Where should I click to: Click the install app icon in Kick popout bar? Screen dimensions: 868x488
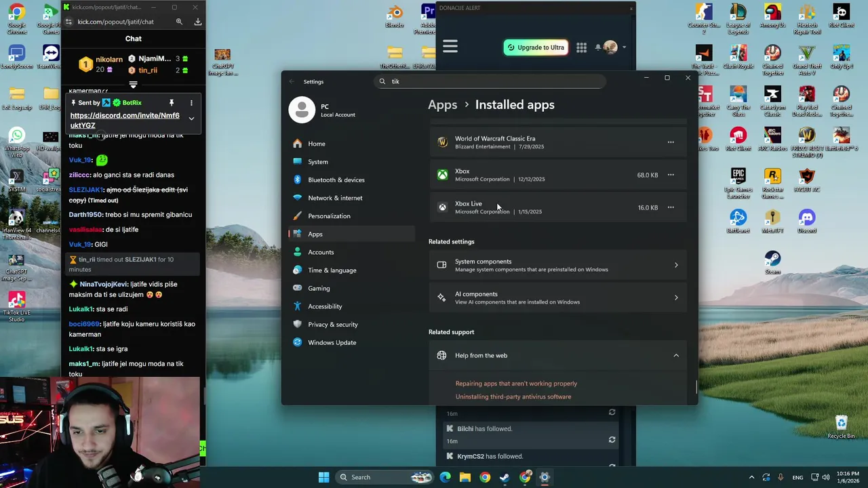[x=197, y=22]
